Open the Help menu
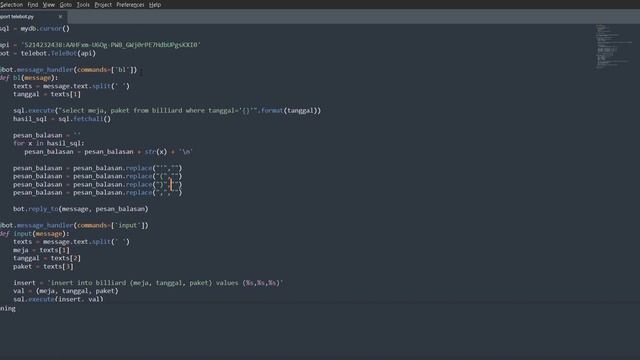The width and height of the screenshot is (640, 360). (x=155, y=5)
